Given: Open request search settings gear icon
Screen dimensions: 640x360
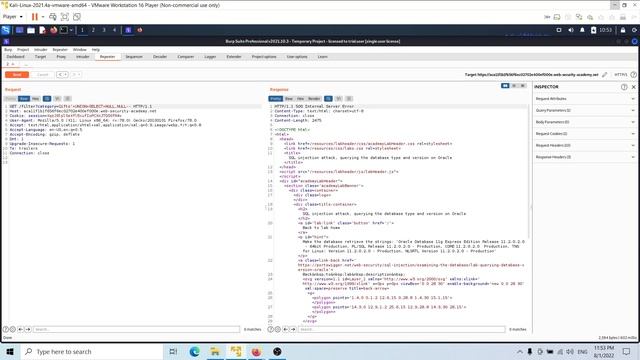Looking at the screenshot, I should [13, 329].
